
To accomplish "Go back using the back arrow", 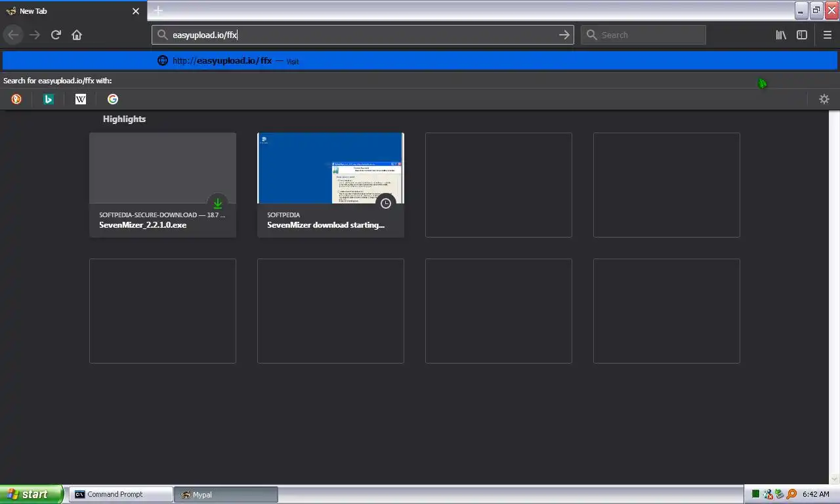I will 13,35.
